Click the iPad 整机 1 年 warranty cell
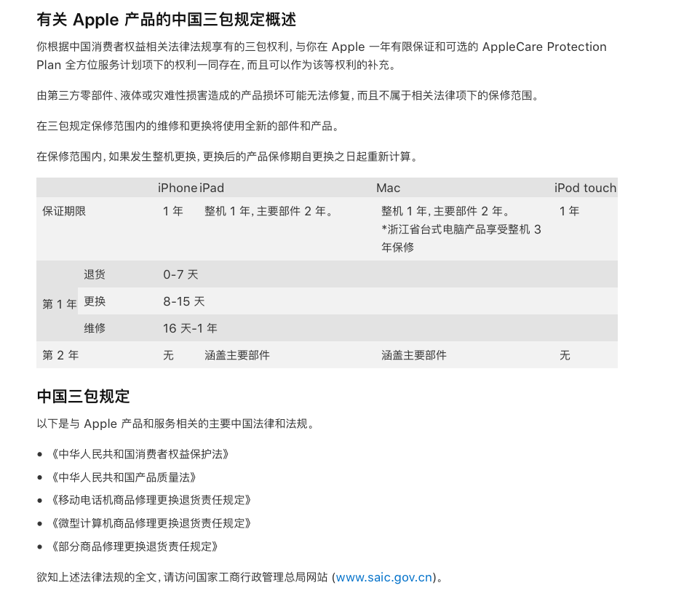Screen dimensions: 700x596 pos(269,211)
